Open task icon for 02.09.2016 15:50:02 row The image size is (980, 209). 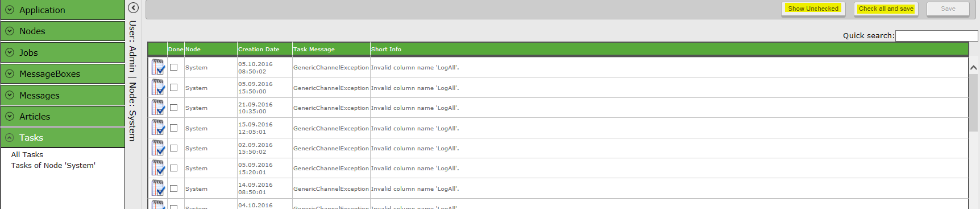pyautogui.click(x=158, y=148)
